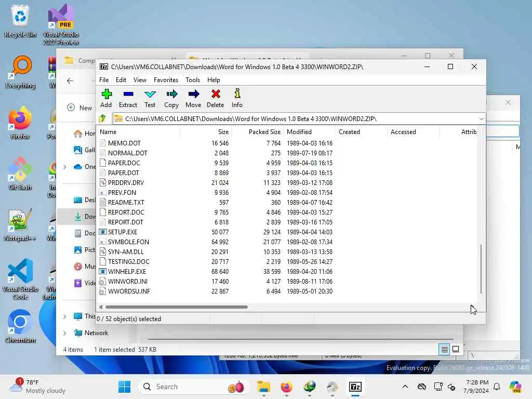Select SETUP.EXE file icon

102,232
